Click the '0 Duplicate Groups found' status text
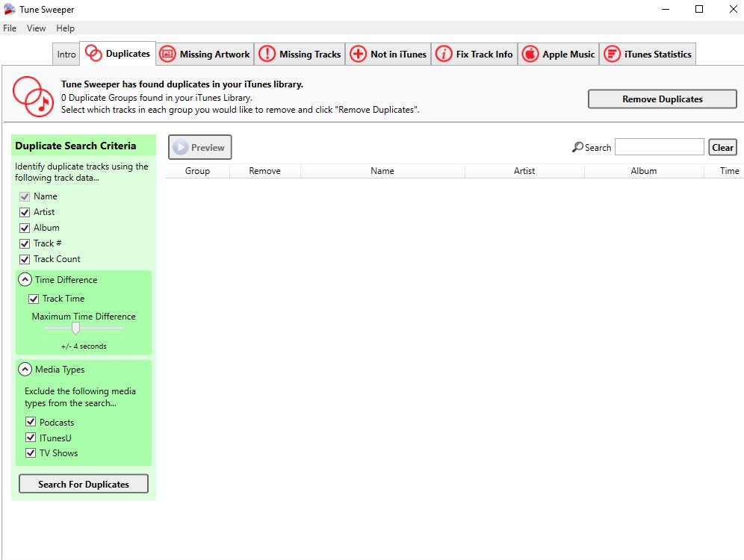744x560 pixels. click(157, 98)
